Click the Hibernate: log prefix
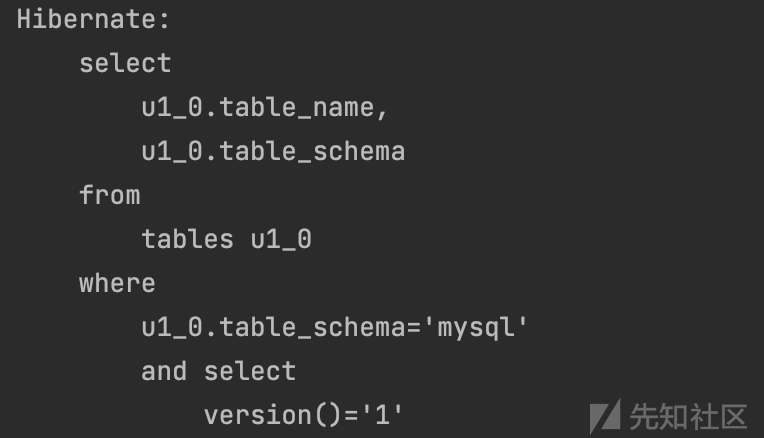This screenshot has width=764, height=438. (93, 19)
